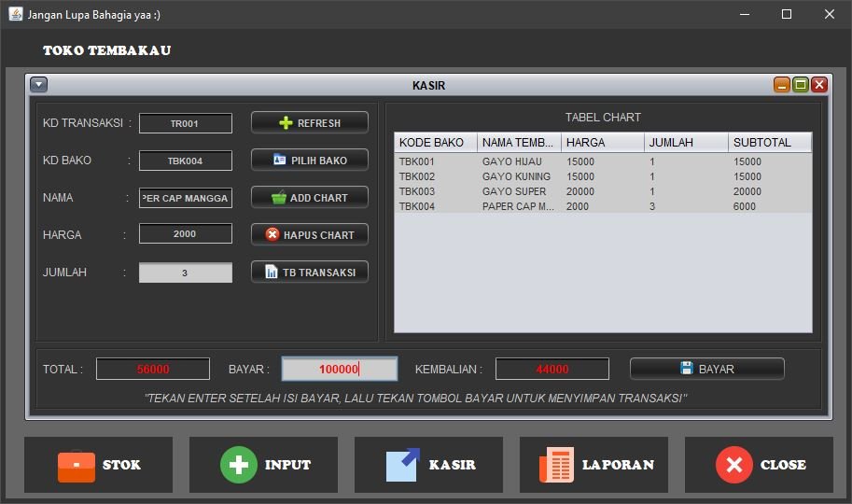The width and height of the screenshot is (852, 504).
Task: Open the Laporan report button
Action: 594,465
